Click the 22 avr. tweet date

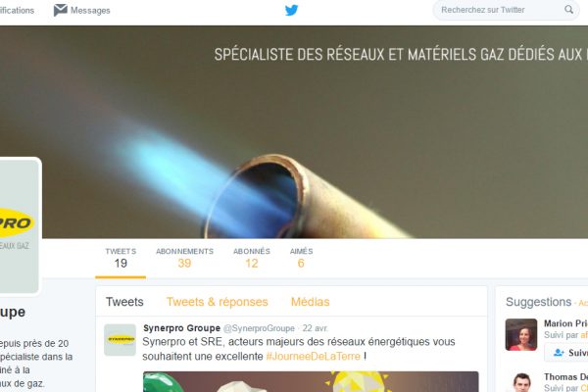tap(315, 328)
